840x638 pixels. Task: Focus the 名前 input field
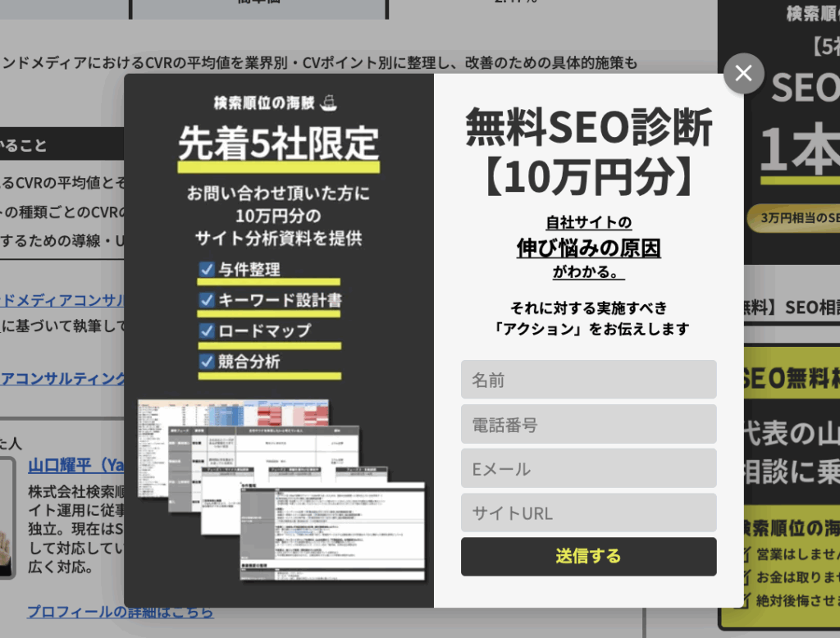588,380
